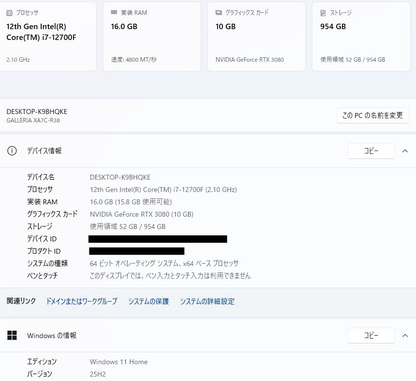Click the GALLERIA XA7C-R38 model text
The image size is (416, 381).
point(33,120)
